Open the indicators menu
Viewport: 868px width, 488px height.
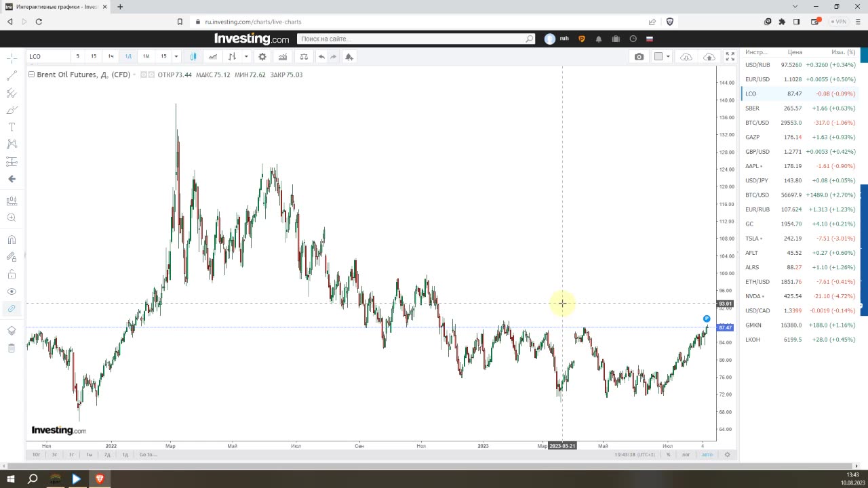[283, 56]
